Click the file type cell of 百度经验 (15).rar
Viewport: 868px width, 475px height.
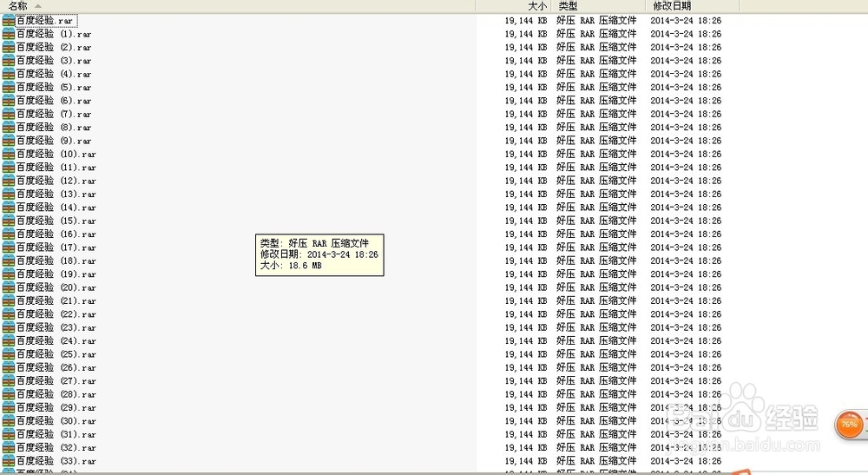597,221
